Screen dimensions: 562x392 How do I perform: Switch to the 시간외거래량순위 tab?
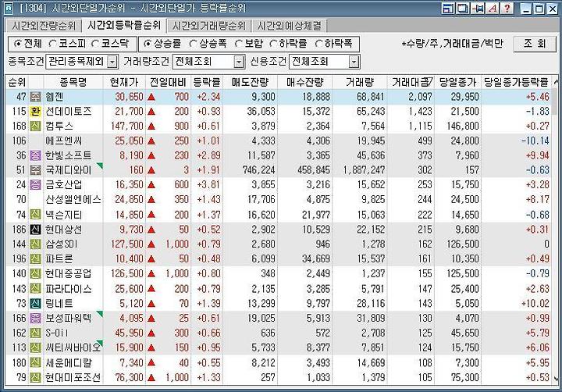pos(209,27)
